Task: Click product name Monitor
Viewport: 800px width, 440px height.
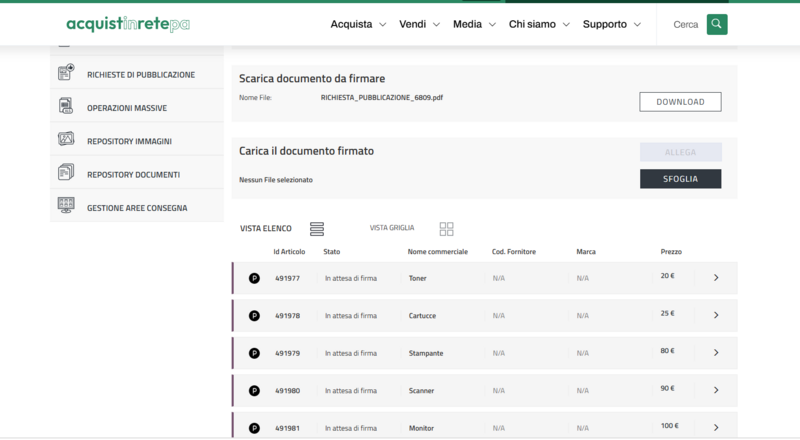Action: coord(421,428)
